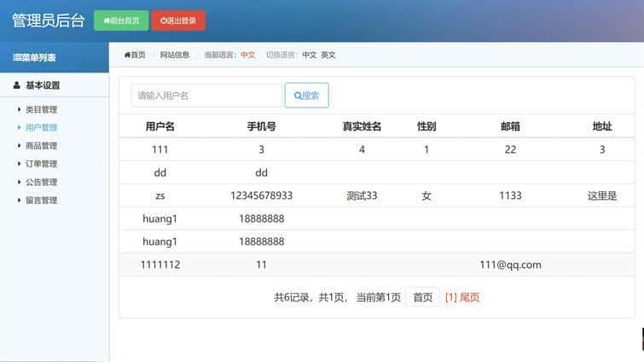Click the user icon beside 基本设置
The width and height of the screenshot is (644, 362).
[x=16, y=85]
